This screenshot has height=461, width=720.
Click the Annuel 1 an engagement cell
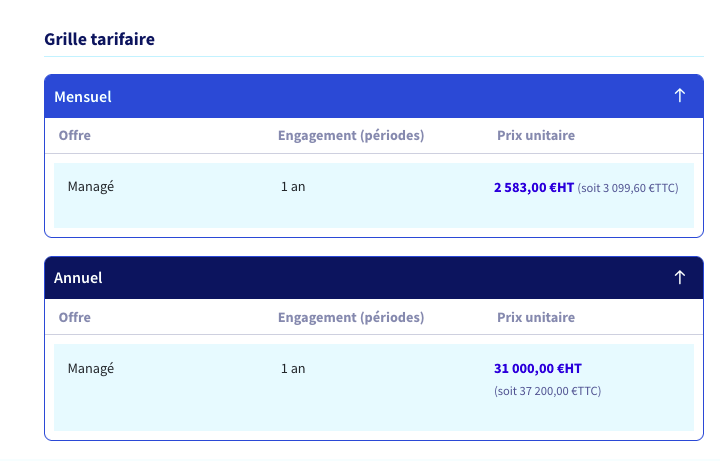pos(293,368)
